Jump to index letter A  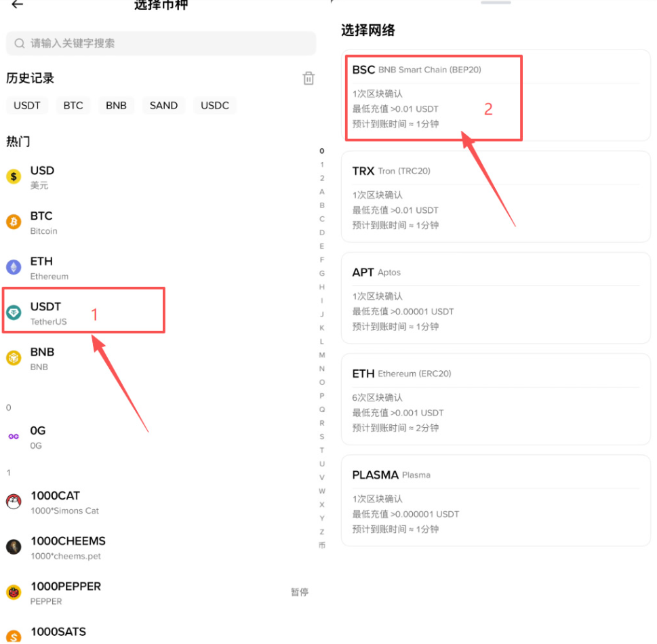coord(322,192)
